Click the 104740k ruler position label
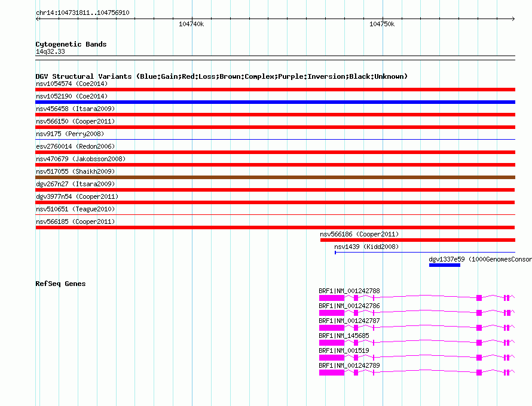 point(191,24)
